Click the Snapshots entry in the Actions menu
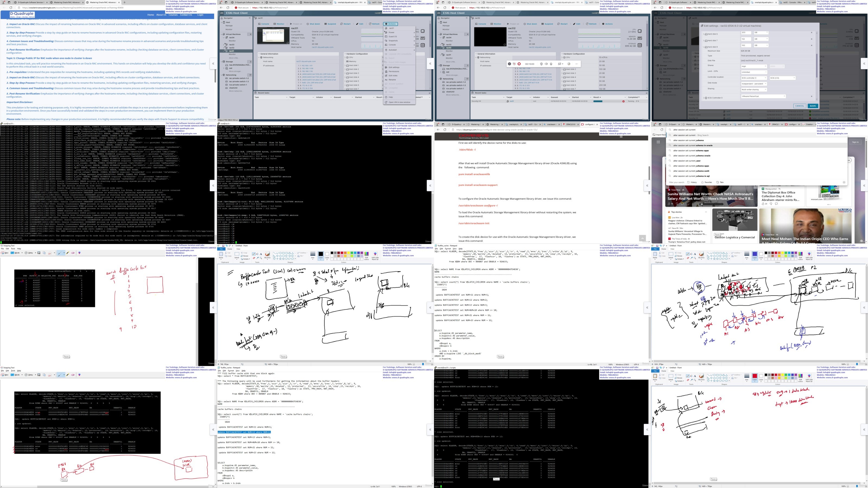The width and height of the screenshot is (868, 488). [399, 41]
